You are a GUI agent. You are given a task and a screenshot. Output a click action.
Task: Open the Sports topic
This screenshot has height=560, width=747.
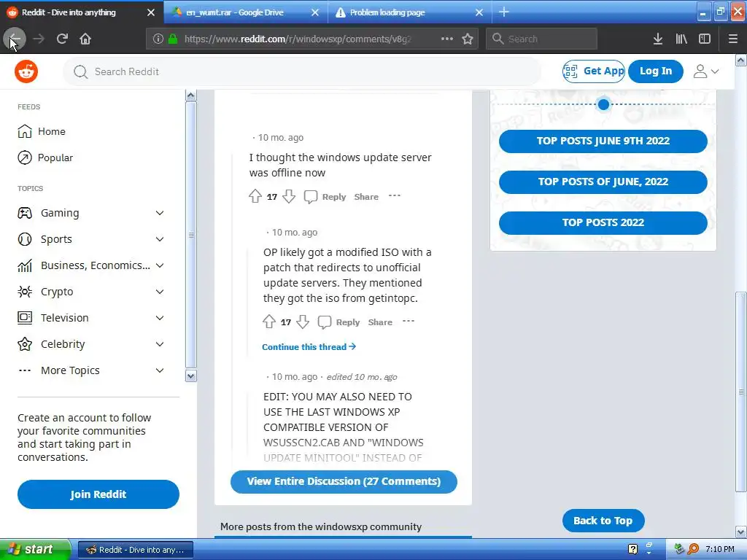(x=56, y=239)
